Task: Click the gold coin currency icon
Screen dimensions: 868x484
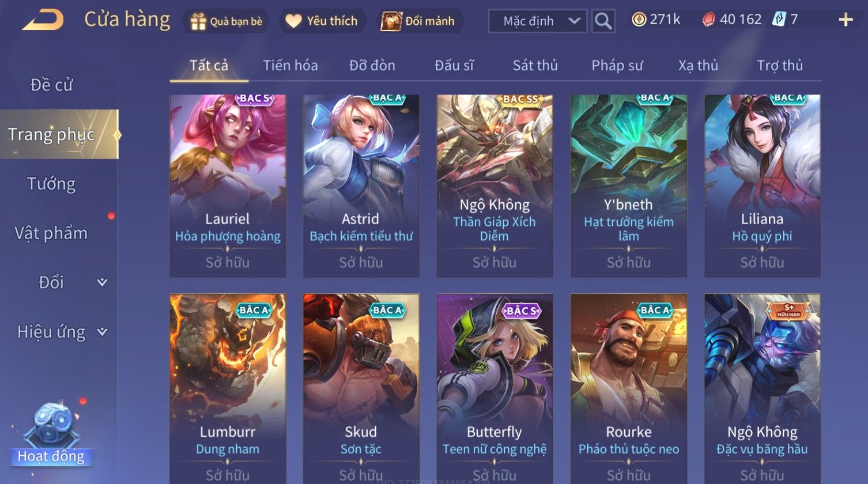Action: [x=639, y=20]
